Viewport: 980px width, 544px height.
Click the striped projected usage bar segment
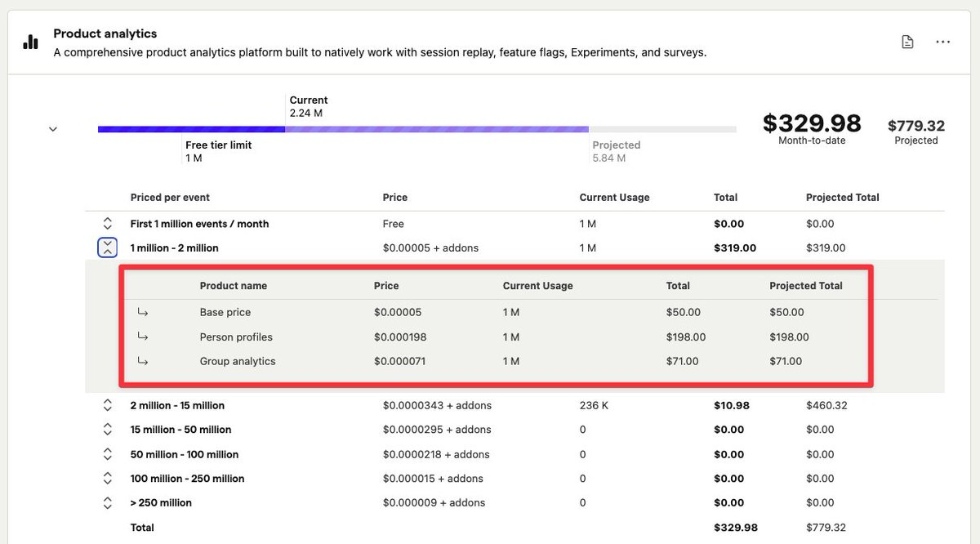tap(437, 129)
